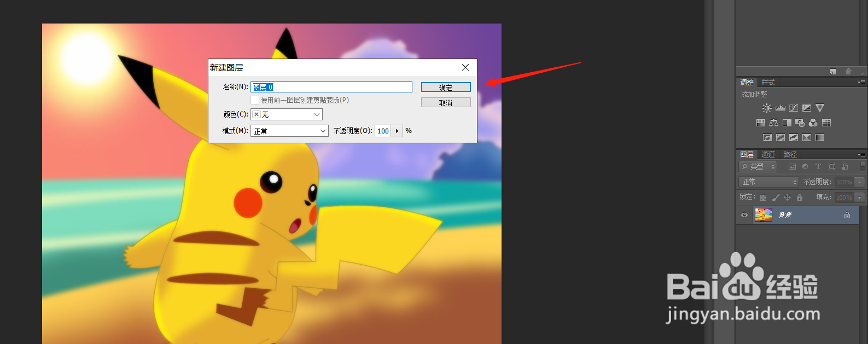Open the opacity slider arrow next to 100

[x=397, y=131]
